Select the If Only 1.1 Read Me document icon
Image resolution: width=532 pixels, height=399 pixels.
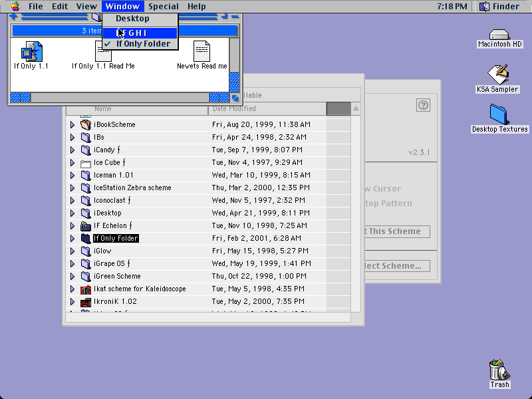click(x=103, y=51)
